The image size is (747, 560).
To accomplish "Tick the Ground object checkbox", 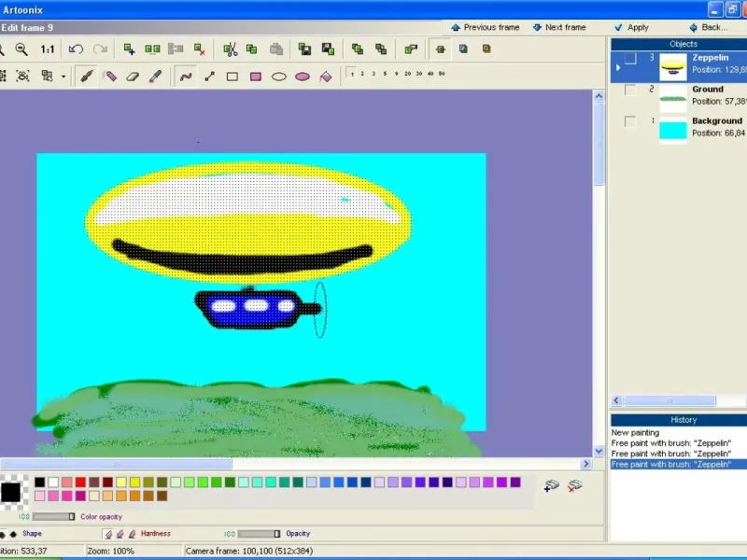I will [629, 90].
